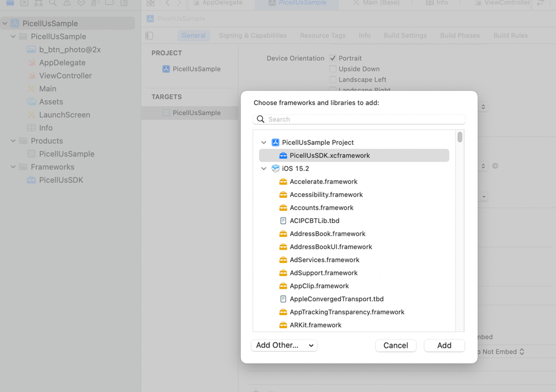Open Main storyboard in navigator
The height and width of the screenshot is (392, 556).
coord(42,88)
